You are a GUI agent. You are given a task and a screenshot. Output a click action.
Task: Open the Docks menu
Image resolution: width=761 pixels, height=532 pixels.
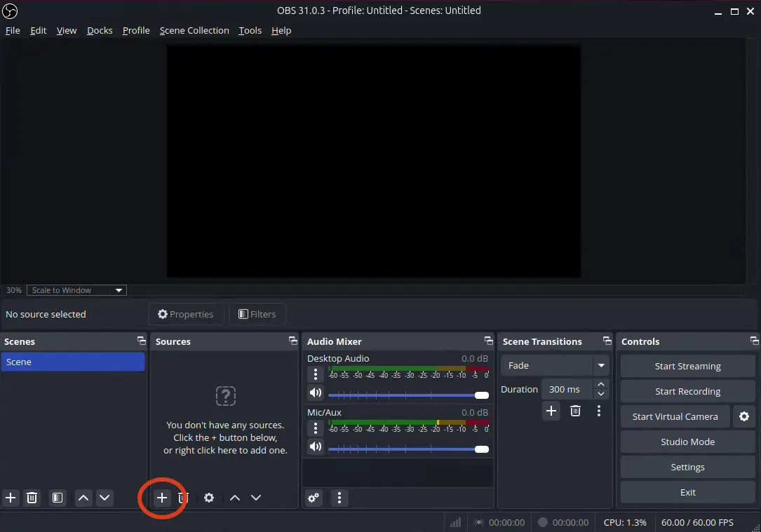100,31
